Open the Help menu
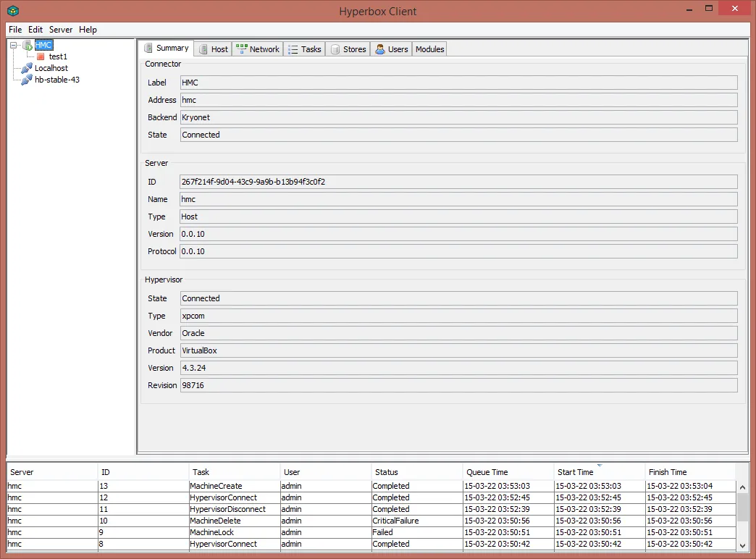 point(88,30)
